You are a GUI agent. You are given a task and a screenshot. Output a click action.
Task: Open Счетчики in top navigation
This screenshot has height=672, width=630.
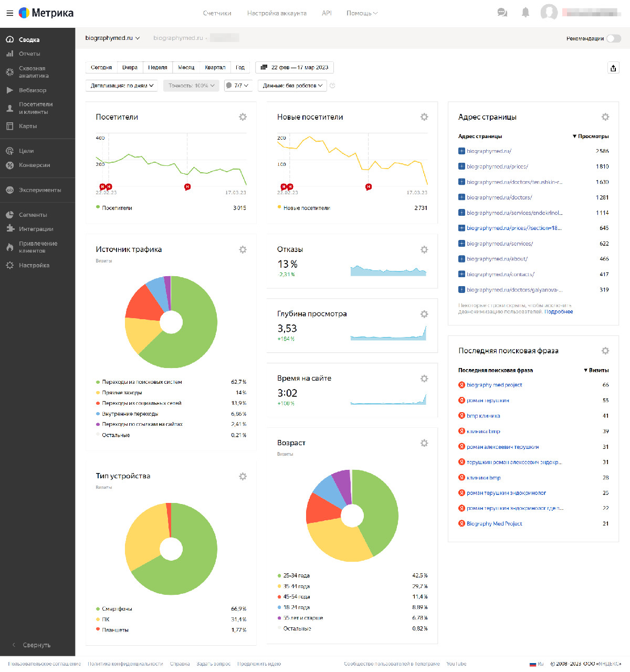(217, 13)
